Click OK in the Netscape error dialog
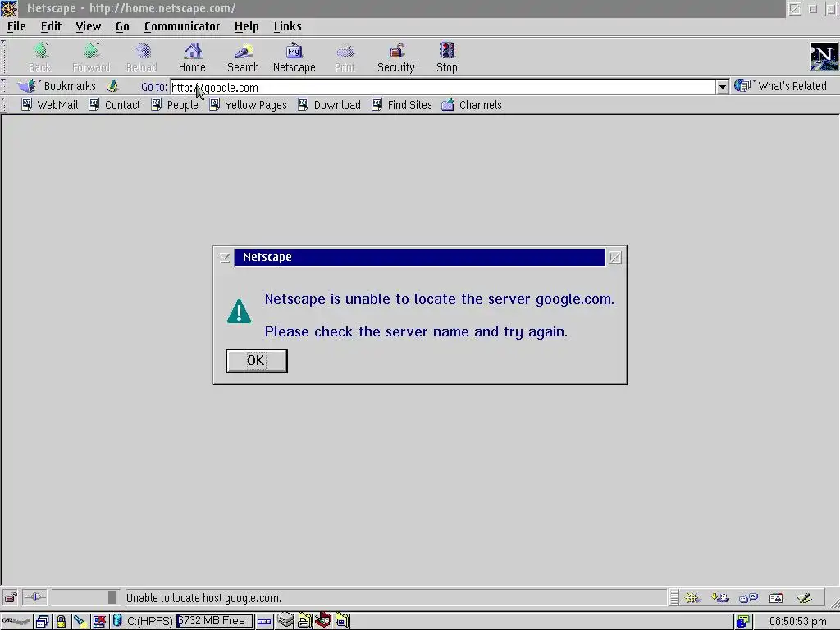This screenshot has height=630, width=840. pyautogui.click(x=257, y=361)
